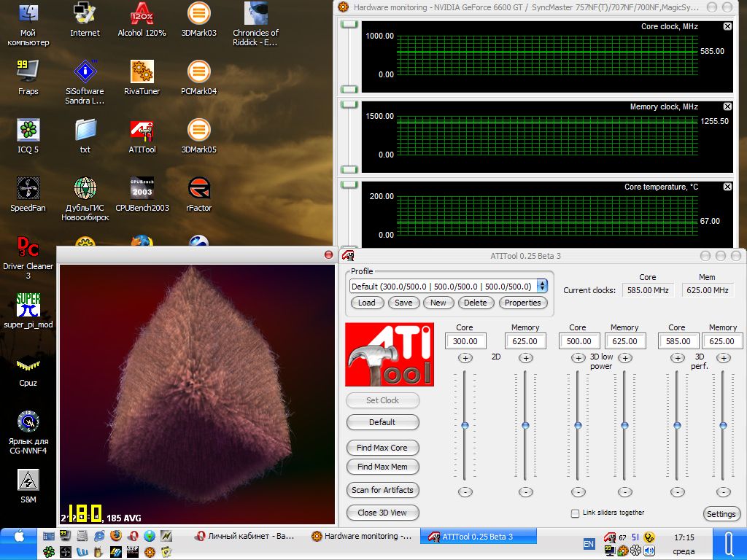Open the ATITool desktop shortcut

[142, 136]
